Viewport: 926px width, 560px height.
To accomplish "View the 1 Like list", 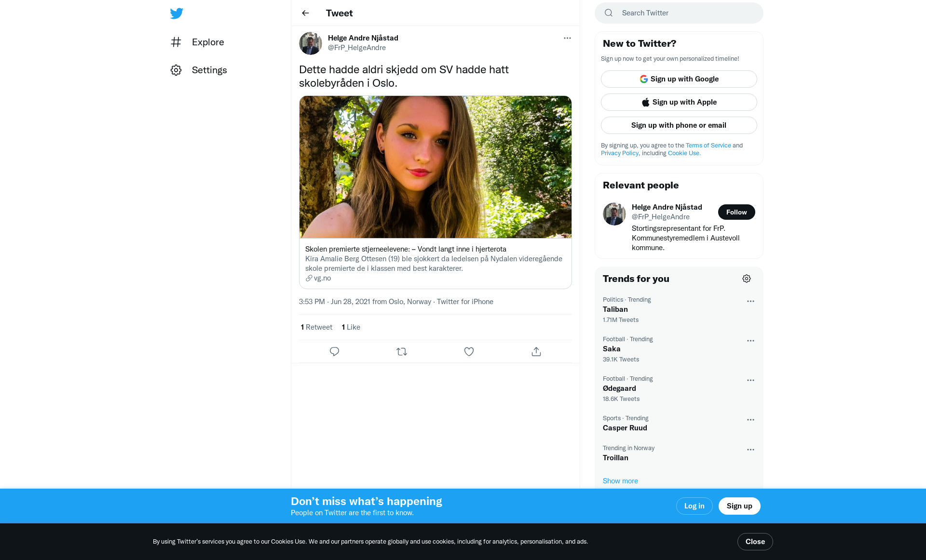I will tap(351, 327).
